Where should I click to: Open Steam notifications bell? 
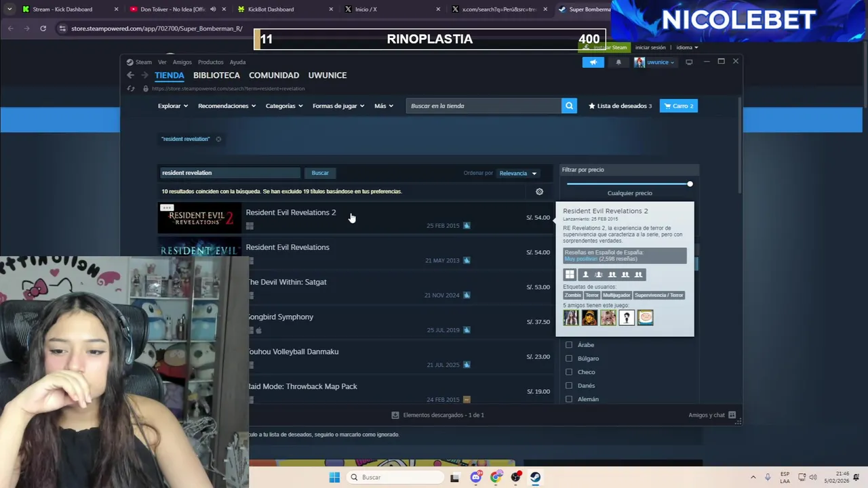[x=618, y=62]
